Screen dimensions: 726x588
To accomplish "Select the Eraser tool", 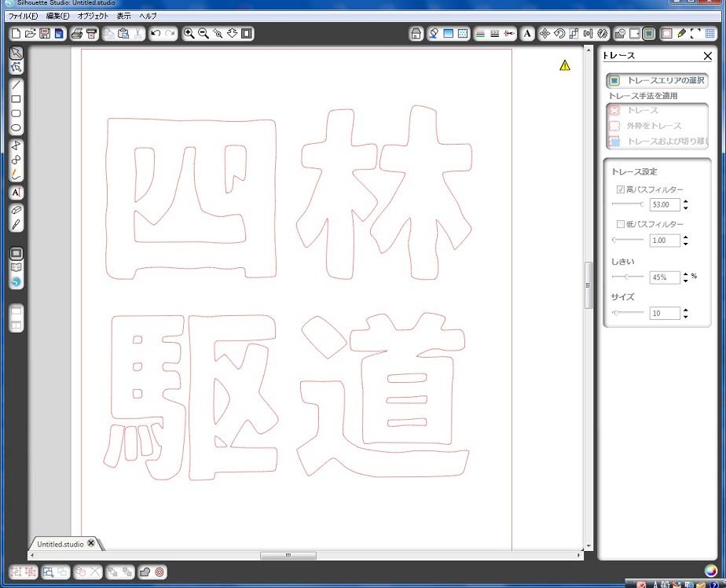I will [x=16, y=210].
